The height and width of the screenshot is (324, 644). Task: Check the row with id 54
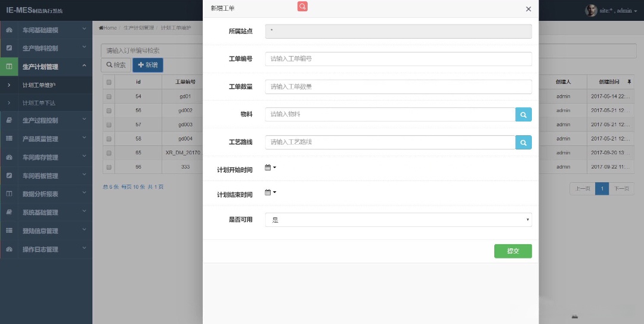click(109, 97)
